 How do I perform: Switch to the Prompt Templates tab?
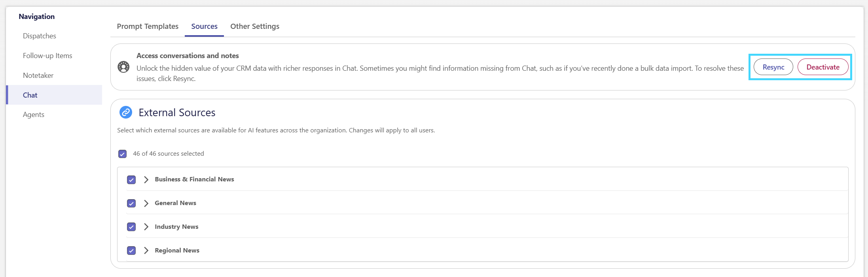click(148, 26)
